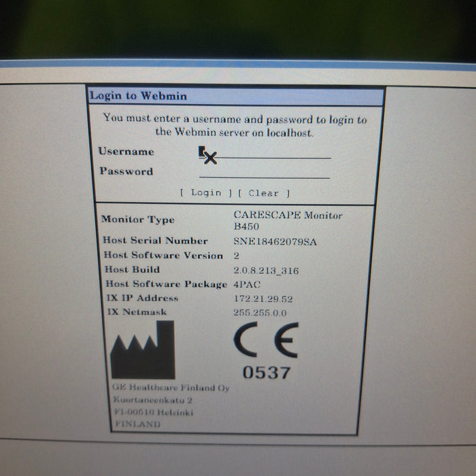Select the netmask value 255.255.0.0
This screenshot has width=476, height=476.
(x=261, y=313)
